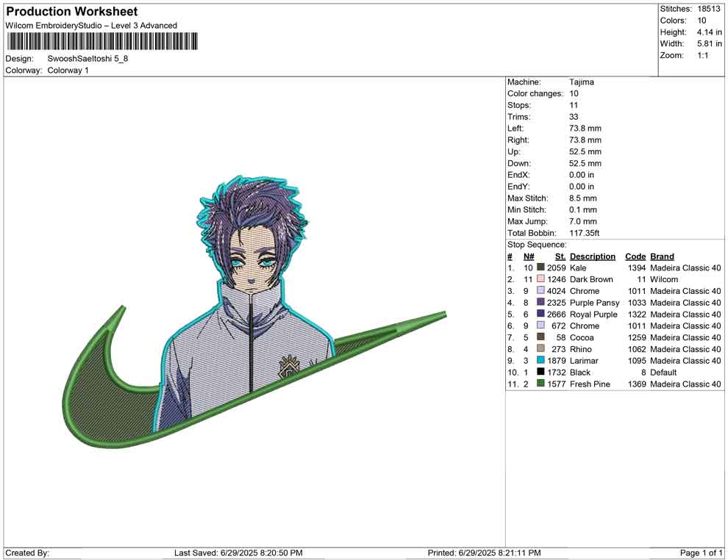Click the Zoom value '1:1'
Image resolution: width=728 pixels, height=560 pixels.
click(x=702, y=55)
